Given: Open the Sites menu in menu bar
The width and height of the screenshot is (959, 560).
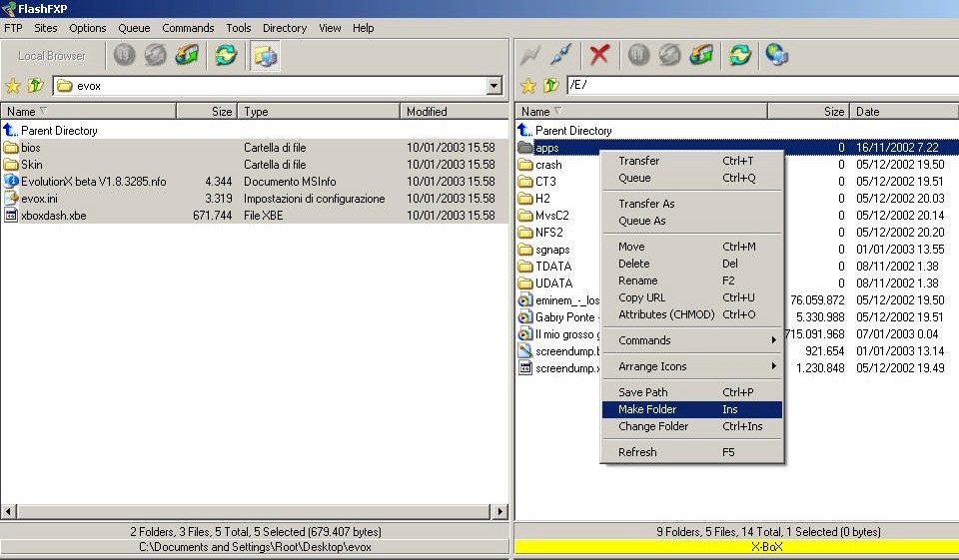Looking at the screenshot, I should (45, 28).
